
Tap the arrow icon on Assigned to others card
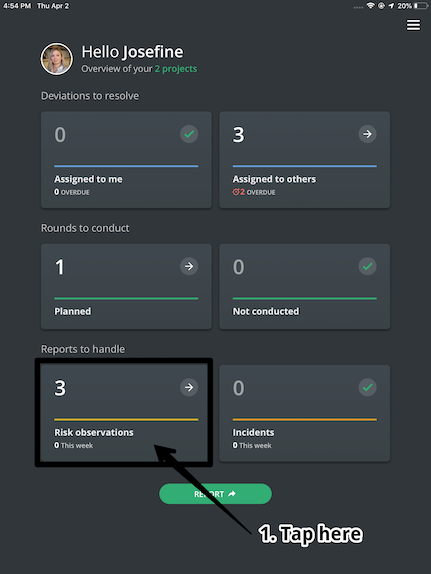pyautogui.click(x=367, y=134)
